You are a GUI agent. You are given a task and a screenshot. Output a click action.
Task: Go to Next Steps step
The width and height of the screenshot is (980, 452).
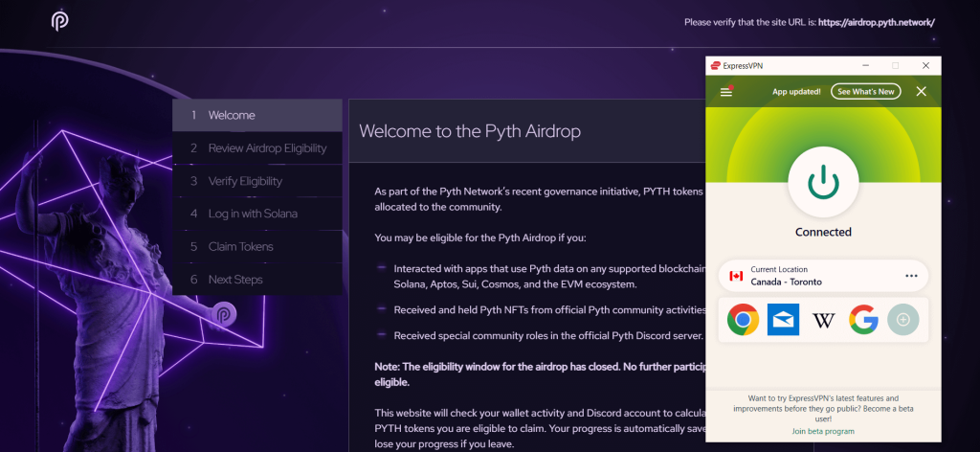coord(257,280)
